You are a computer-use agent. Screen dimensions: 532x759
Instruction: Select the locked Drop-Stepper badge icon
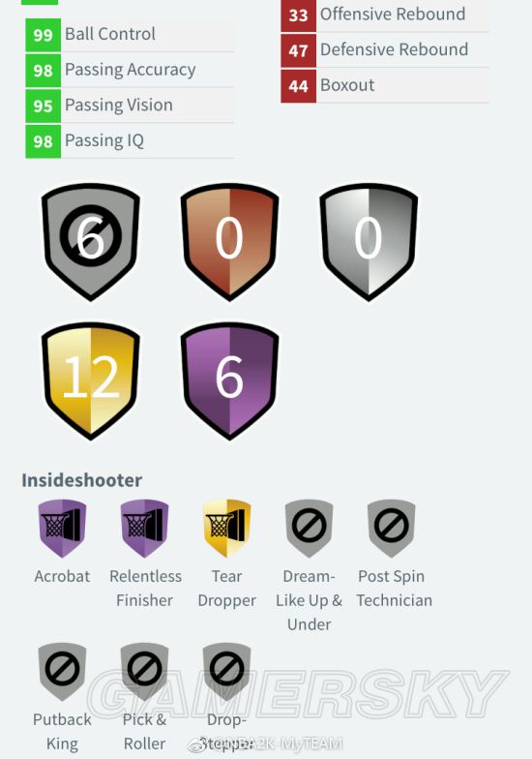[226, 672]
